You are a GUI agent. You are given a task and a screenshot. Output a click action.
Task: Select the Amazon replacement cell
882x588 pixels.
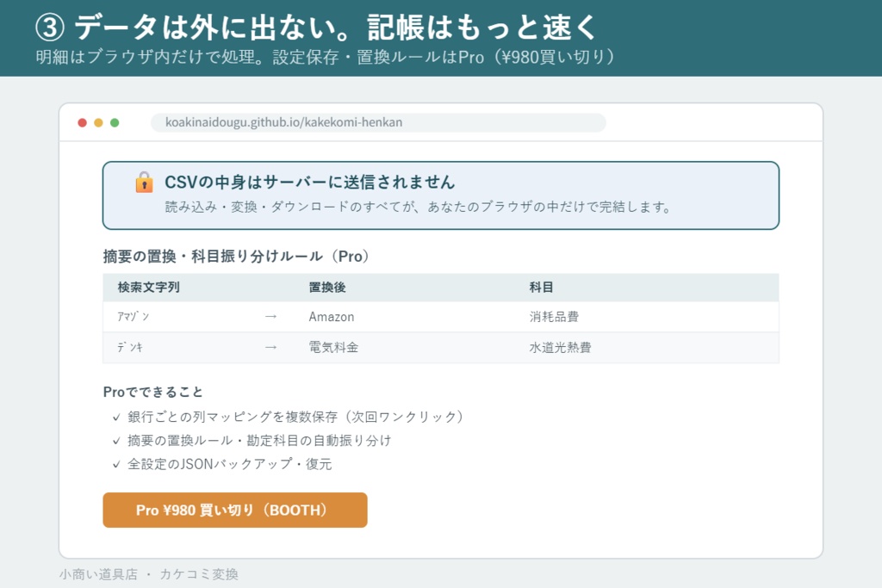[332, 317]
